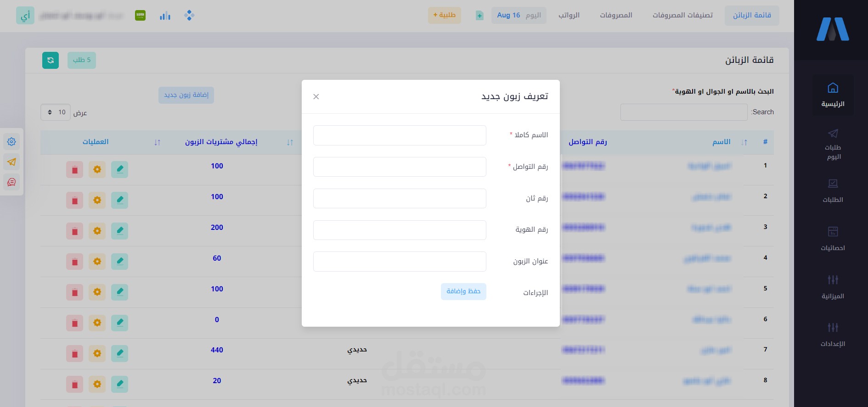The width and height of the screenshot is (868, 407).
Task: Open the عرض 10 page size dropdown
Action: click(55, 112)
